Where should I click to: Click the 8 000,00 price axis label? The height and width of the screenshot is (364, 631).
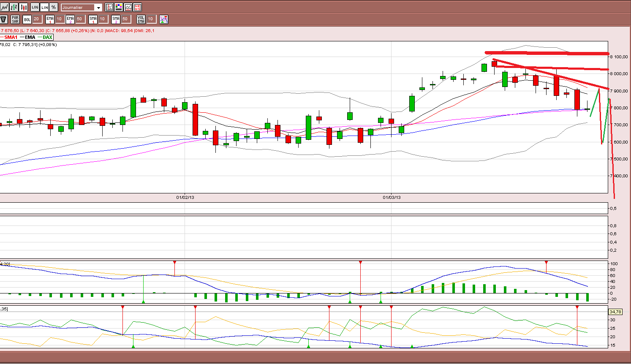click(619, 74)
